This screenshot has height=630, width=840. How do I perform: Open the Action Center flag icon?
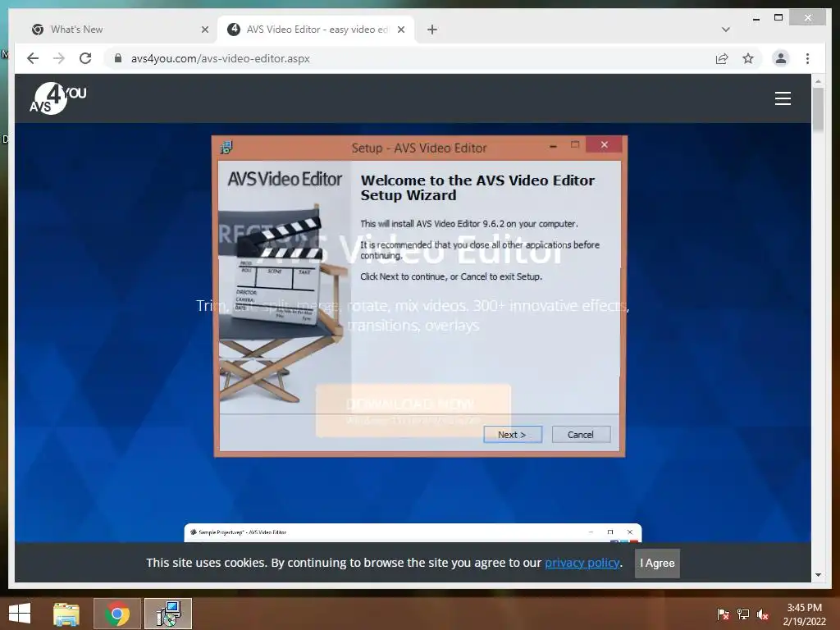tap(723, 614)
